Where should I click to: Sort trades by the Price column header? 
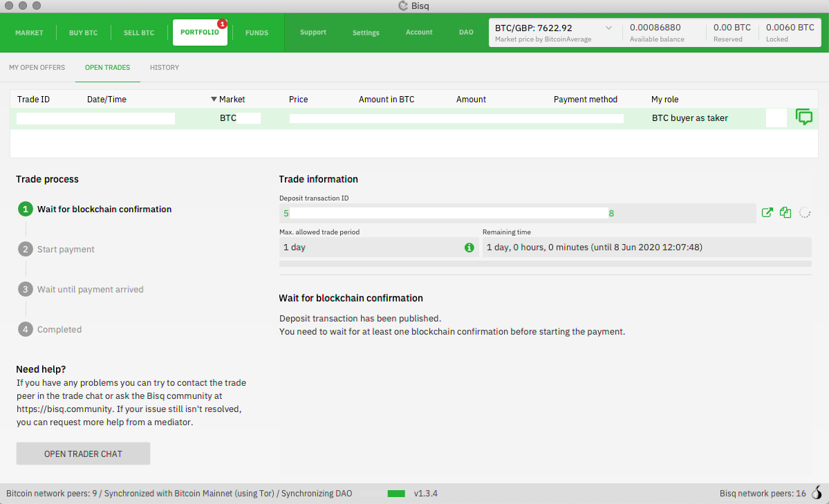tap(298, 100)
